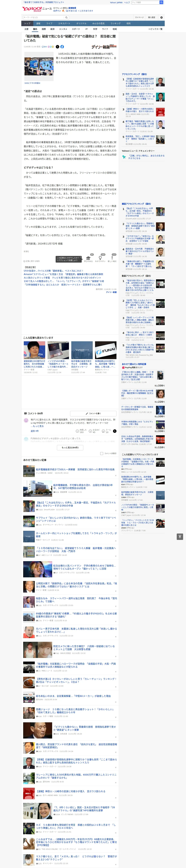The width and height of the screenshot is (186, 868).
Task: Click the top ウェブ検索 input field
Action: pos(145,2)
